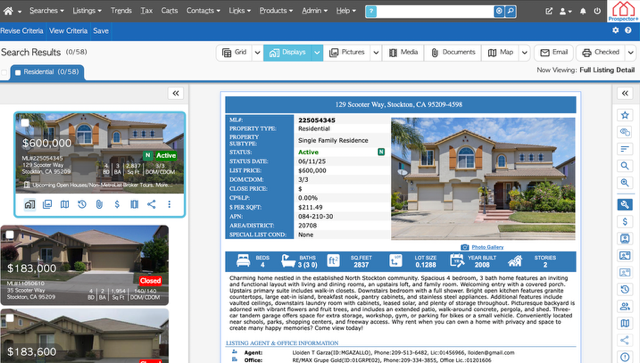Click the highlighted wrench tool icon in right sidebar

(x=625, y=204)
